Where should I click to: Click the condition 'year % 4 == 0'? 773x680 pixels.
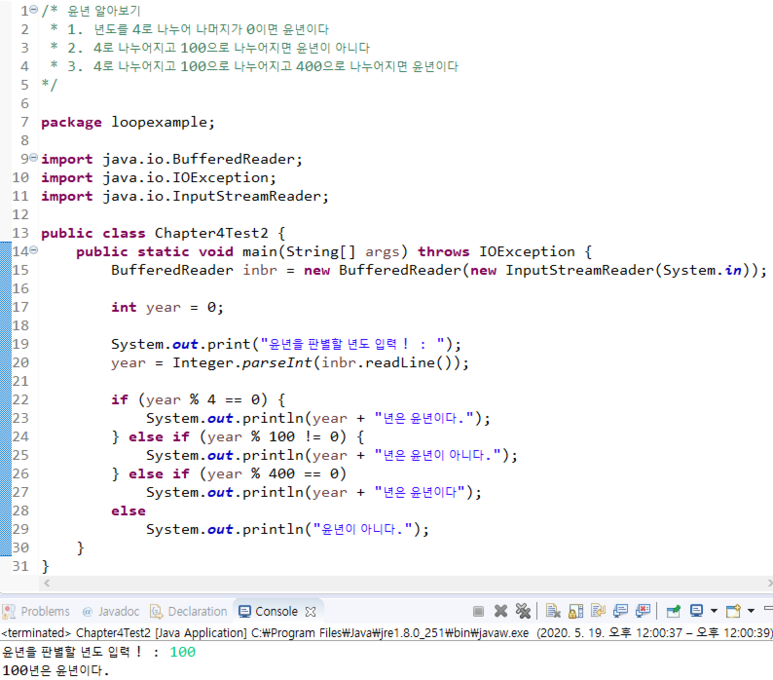[203, 399]
